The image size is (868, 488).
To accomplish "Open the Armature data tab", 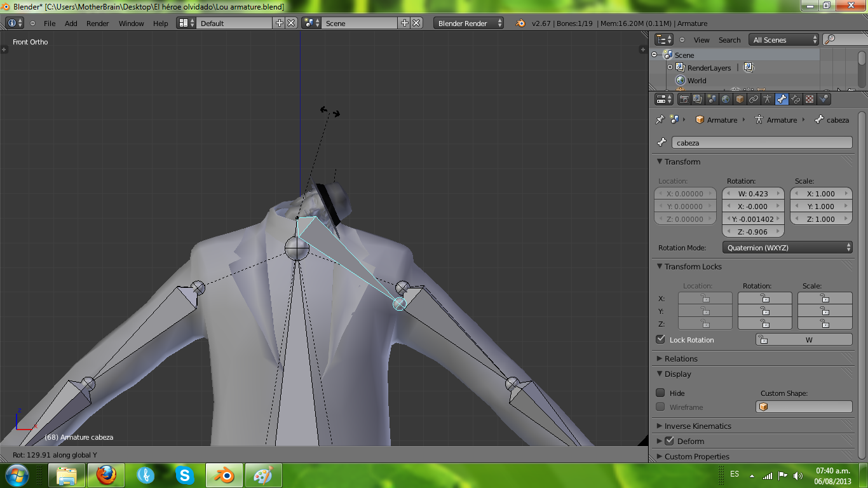I will coord(768,99).
